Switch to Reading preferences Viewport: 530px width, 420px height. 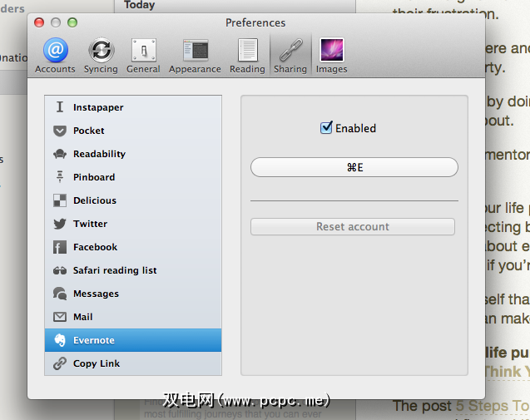[247, 56]
